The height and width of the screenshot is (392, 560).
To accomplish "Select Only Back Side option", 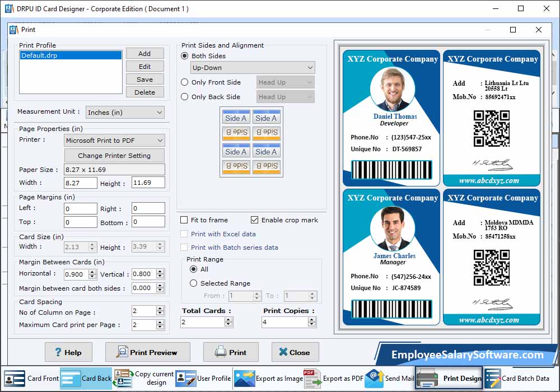I will tap(184, 97).
